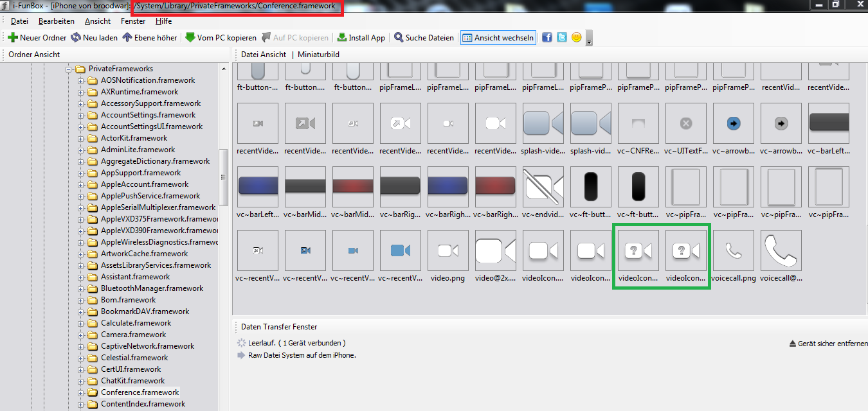Open Suche Dateien search
This screenshot has height=411, width=868.
click(x=424, y=38)
